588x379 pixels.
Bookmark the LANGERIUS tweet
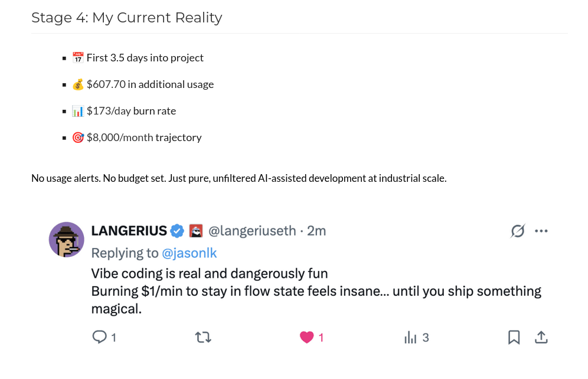(514, 338)
